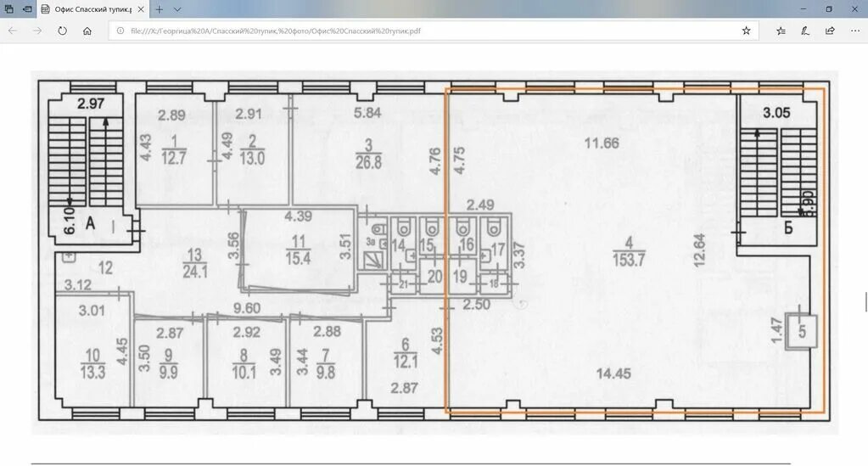Click dimension 3.05 near staircase Б
Viewport: 868px width, 466px height.
click(x=776, y=113)
